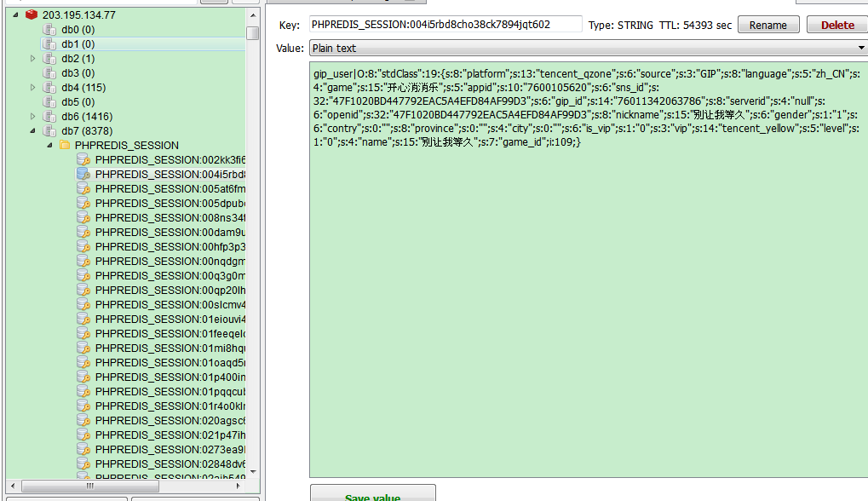Select the PHPREDIS_SESSION:01r4o0kl key
This screenshot has width=868, height=501.
pos(170,406)
